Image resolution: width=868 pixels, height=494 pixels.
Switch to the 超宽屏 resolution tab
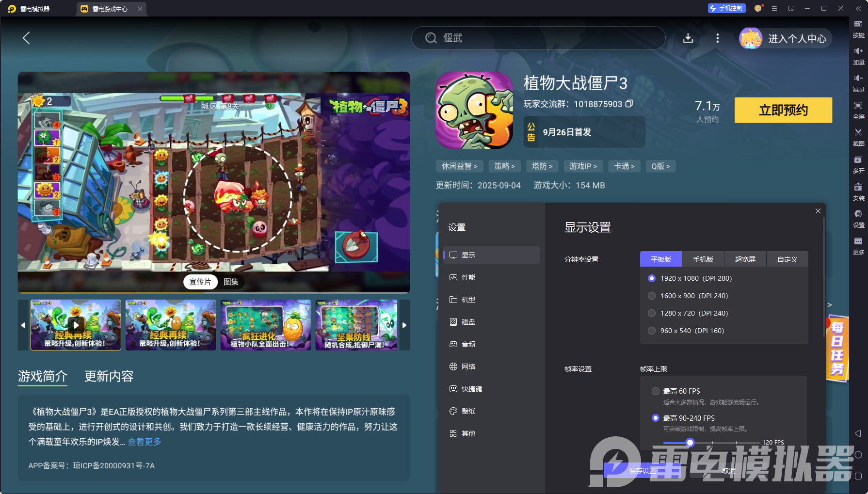pos(745,259)
